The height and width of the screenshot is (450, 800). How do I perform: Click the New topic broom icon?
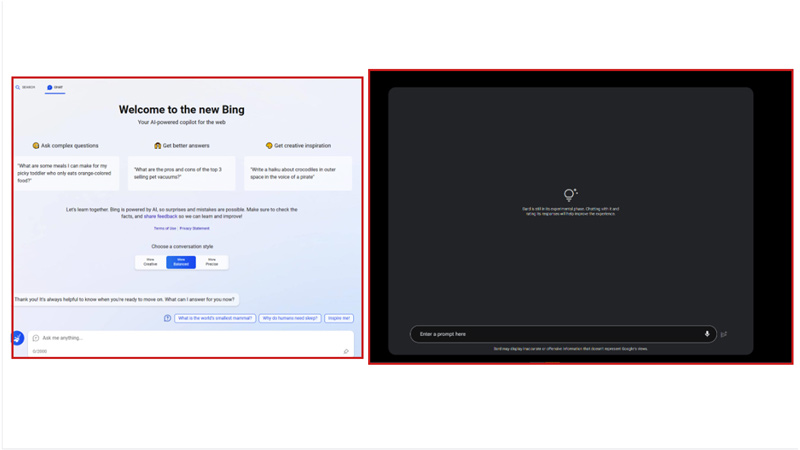[x=17, y=338]
